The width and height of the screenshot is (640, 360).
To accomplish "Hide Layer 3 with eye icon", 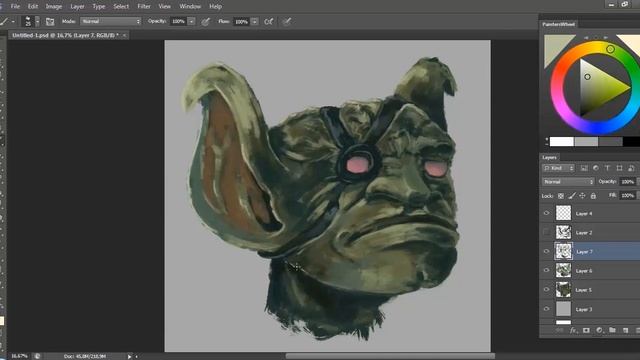I will point(547,309).
